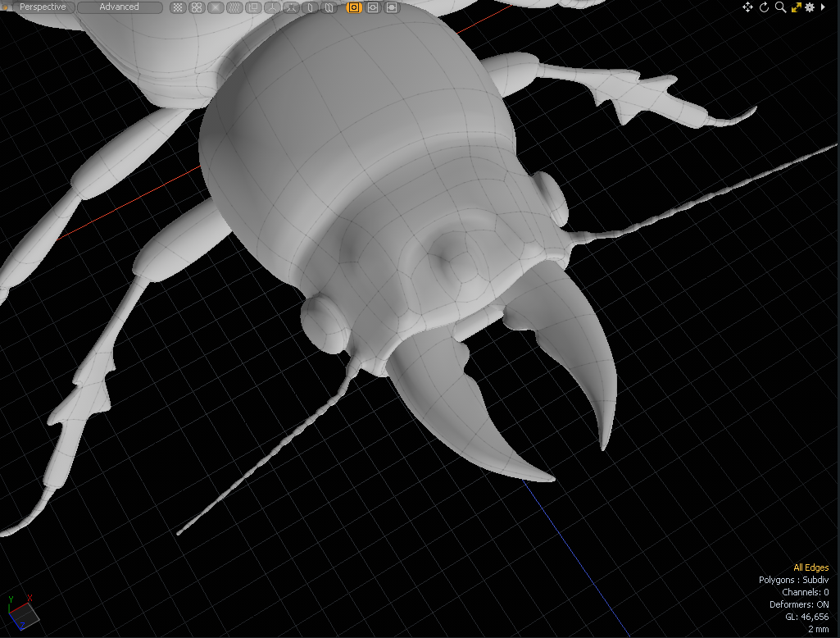Viewport: 840px width, 638px height.
Task: Click the three-pronged axis icon
Action: [272, 7]
